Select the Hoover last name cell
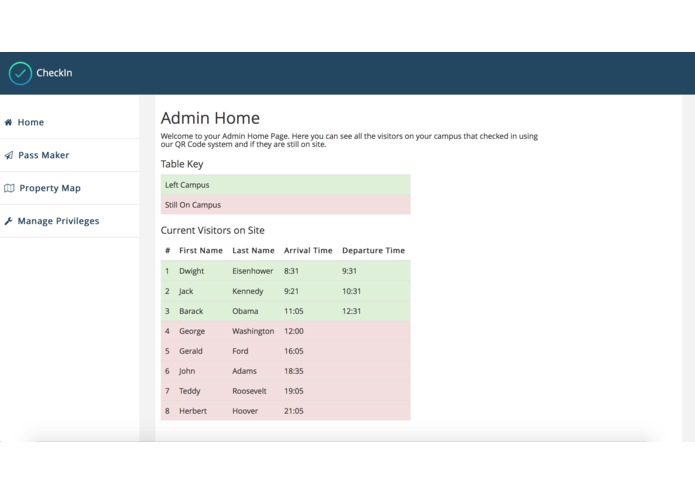 (245, 411)
